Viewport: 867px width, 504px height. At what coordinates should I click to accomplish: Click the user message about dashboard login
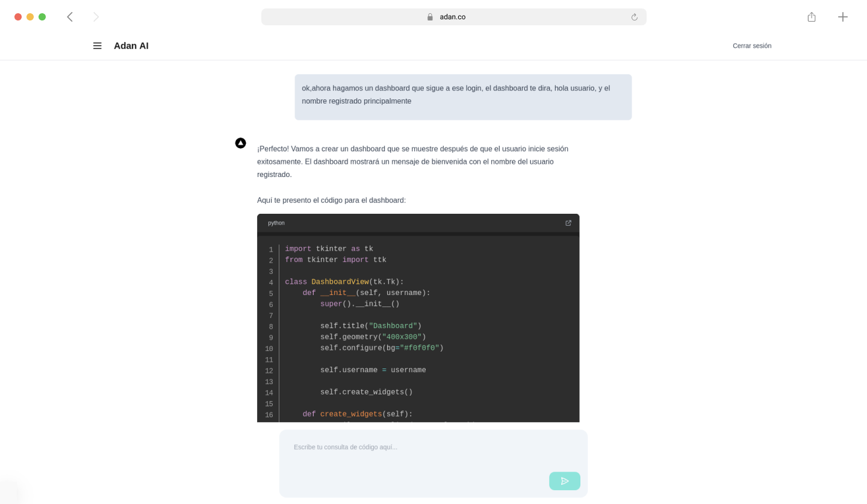463,97
